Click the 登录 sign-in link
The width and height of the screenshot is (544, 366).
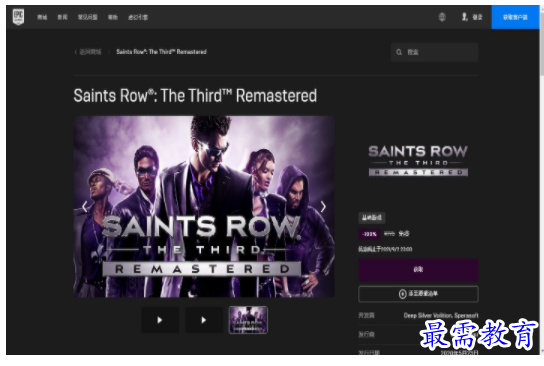click(x=477, y=17)
